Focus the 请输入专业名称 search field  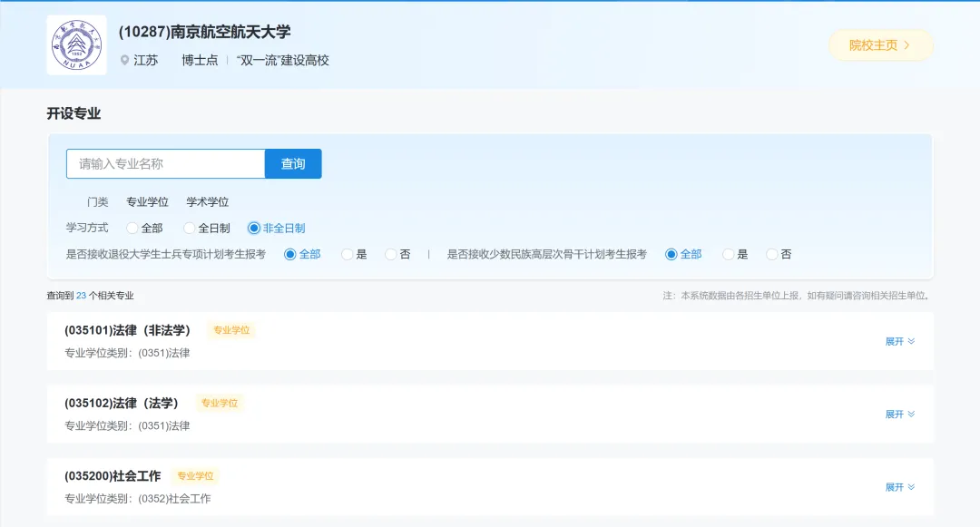point(166,163)
